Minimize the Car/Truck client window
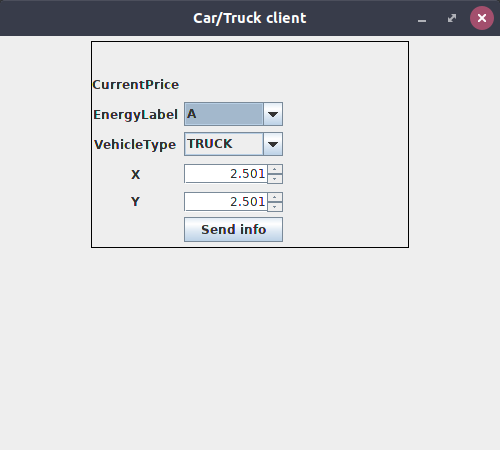Viewport: 500px width, 450px height. [x=422, y=18]
